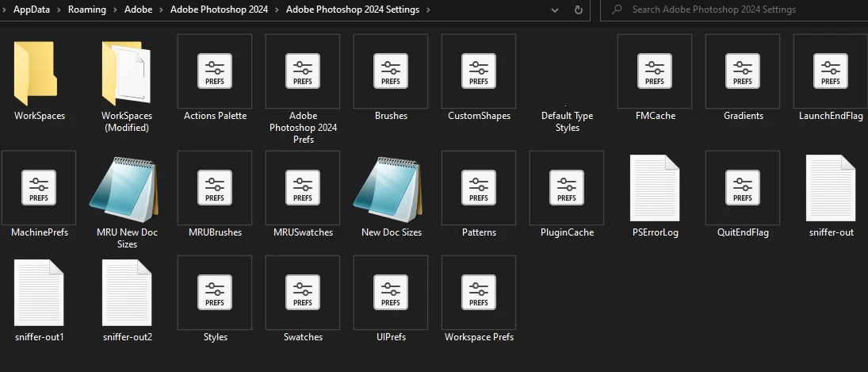Click the Brushes file name label
The image size is (868, 372).
(391, 116)
